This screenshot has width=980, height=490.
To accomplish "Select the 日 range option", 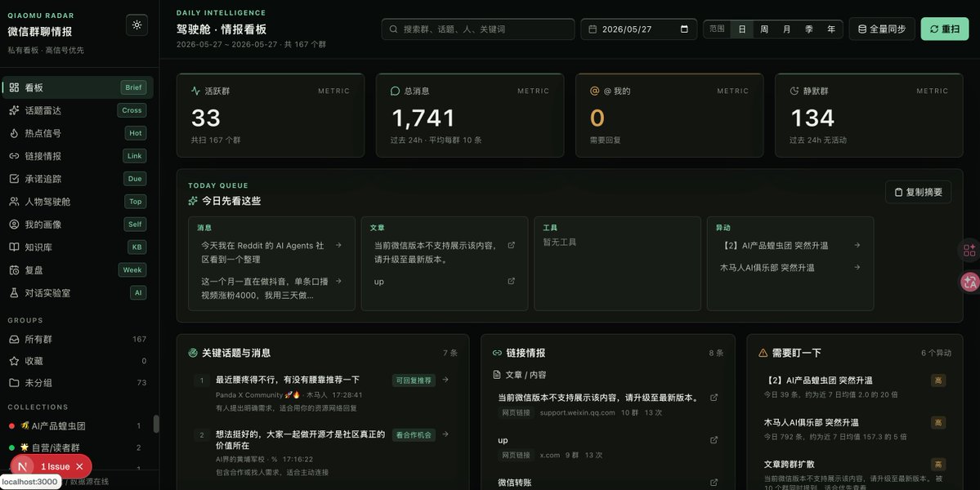I will [742, 29].
